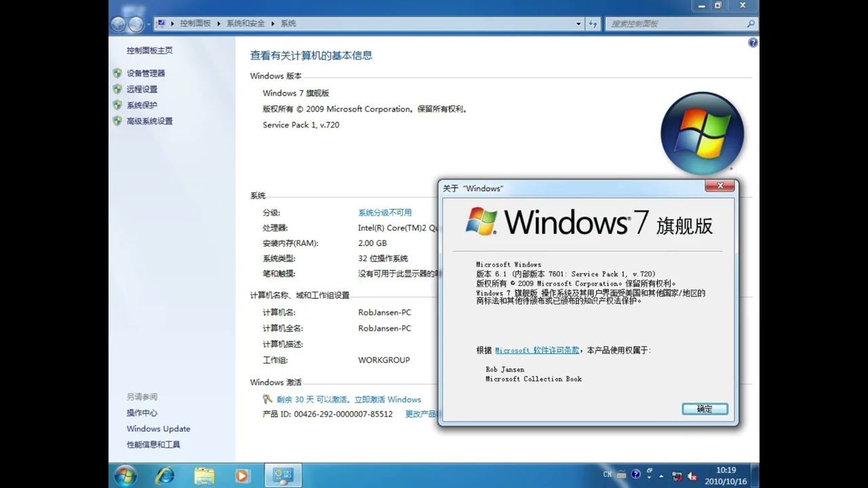Open the Start menu orb

tap(125, 475)
